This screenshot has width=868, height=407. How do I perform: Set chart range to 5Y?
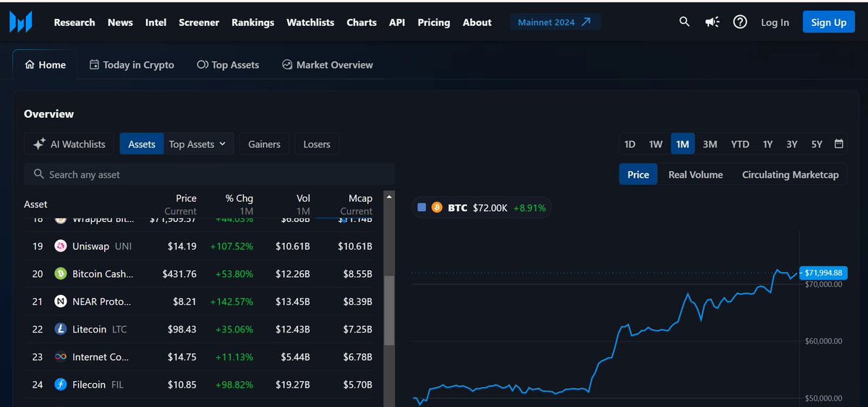tap(817, 144)
